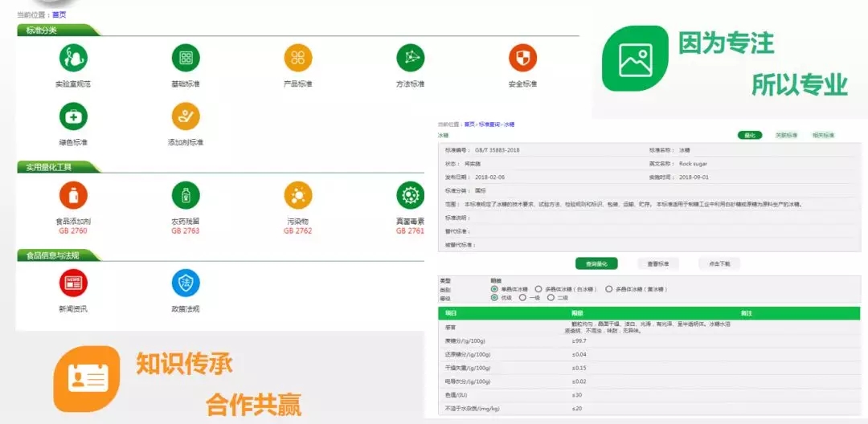Screen dimensions: 868x424
Task: Open the 基础标准 category icon
Action: coord(186,58)
